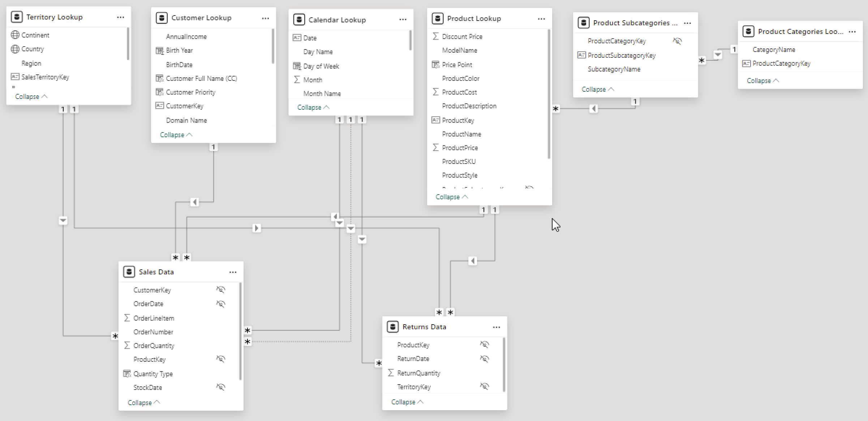Select the ProductName field in Product Lookup

point(461,134)
